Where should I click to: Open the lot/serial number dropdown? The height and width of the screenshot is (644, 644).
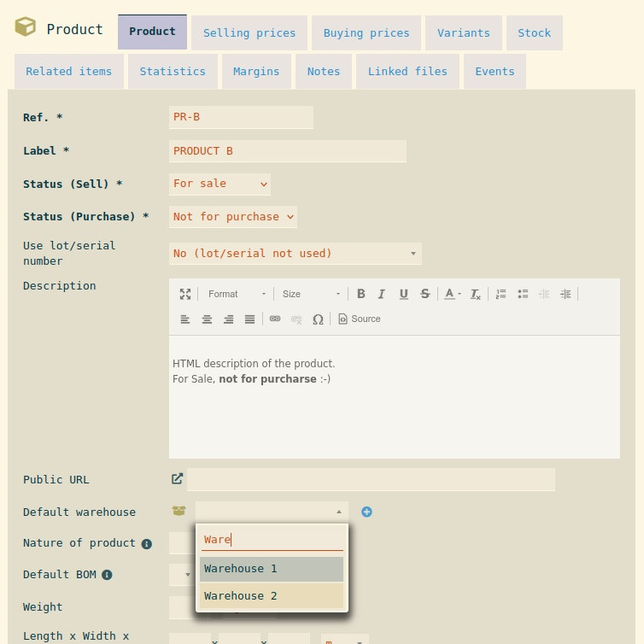tap(296, 254)
